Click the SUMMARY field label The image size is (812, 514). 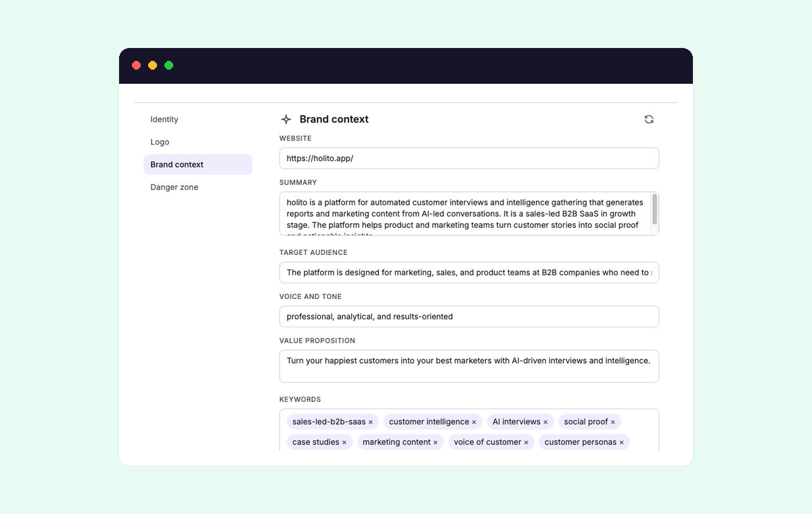(298, 183)
